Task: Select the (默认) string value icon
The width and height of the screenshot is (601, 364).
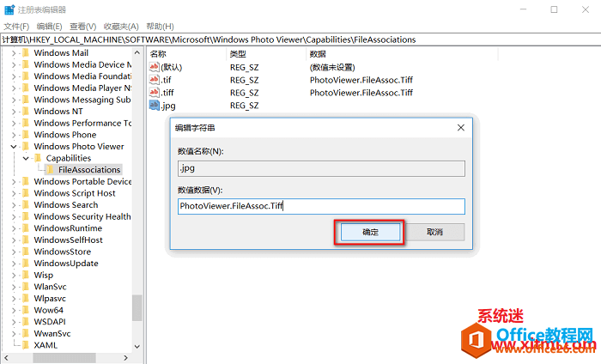Action: 154,67
